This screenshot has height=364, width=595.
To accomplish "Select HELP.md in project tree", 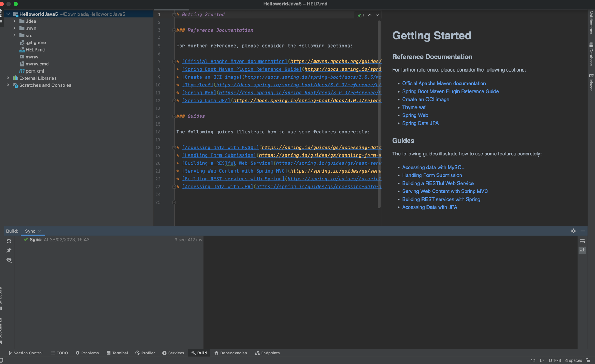I will [x=32, y=49].
